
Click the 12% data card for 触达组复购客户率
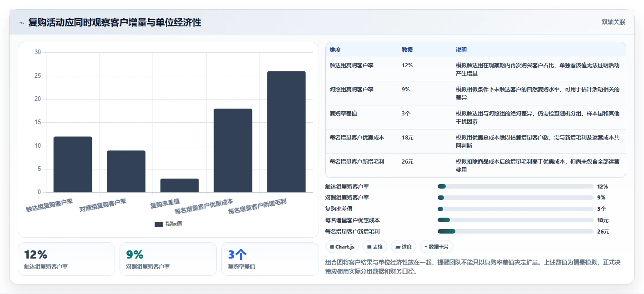(66, 259)
